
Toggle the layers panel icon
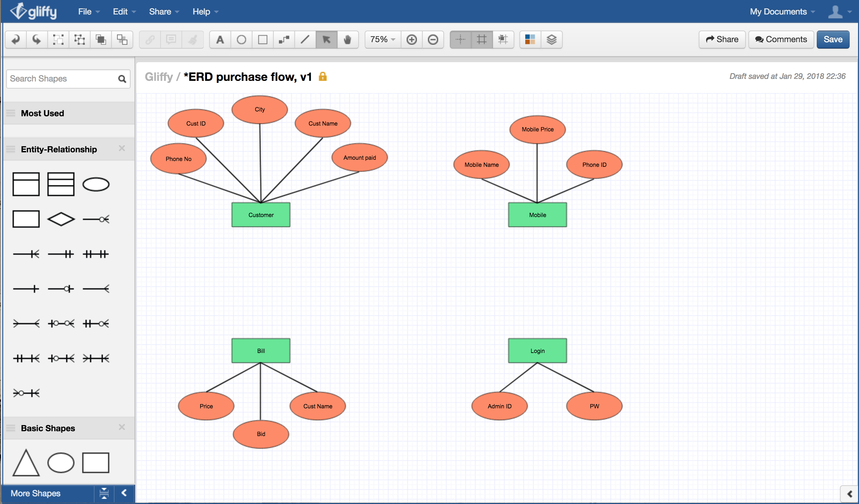point(551,40)
